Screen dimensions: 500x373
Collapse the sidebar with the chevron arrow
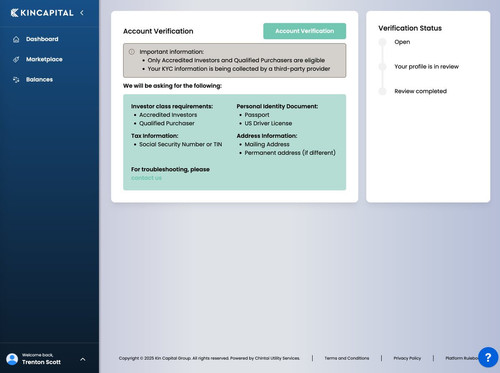[82, 13]
